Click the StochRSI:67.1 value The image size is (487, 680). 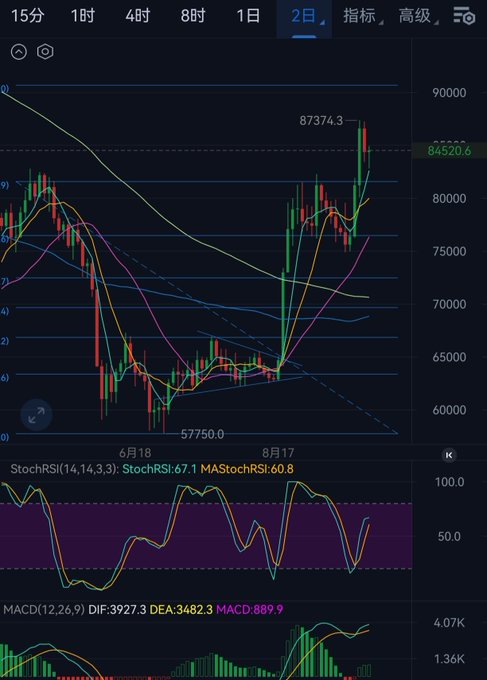159,469
